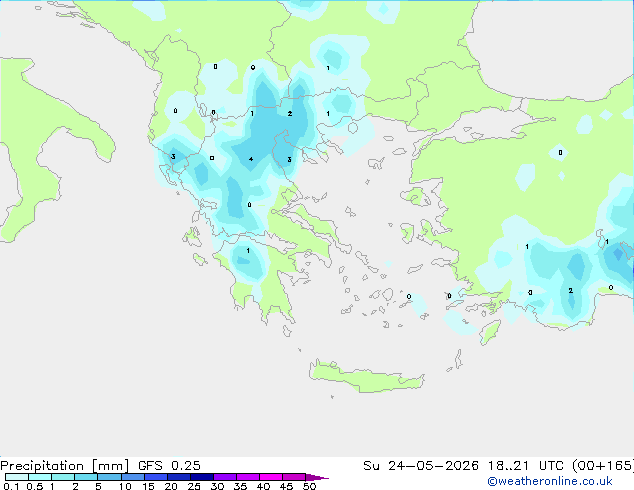Click the "40" legend scale label
The width and height of the screenshot is (634, 490).
[x=263, y=486]
